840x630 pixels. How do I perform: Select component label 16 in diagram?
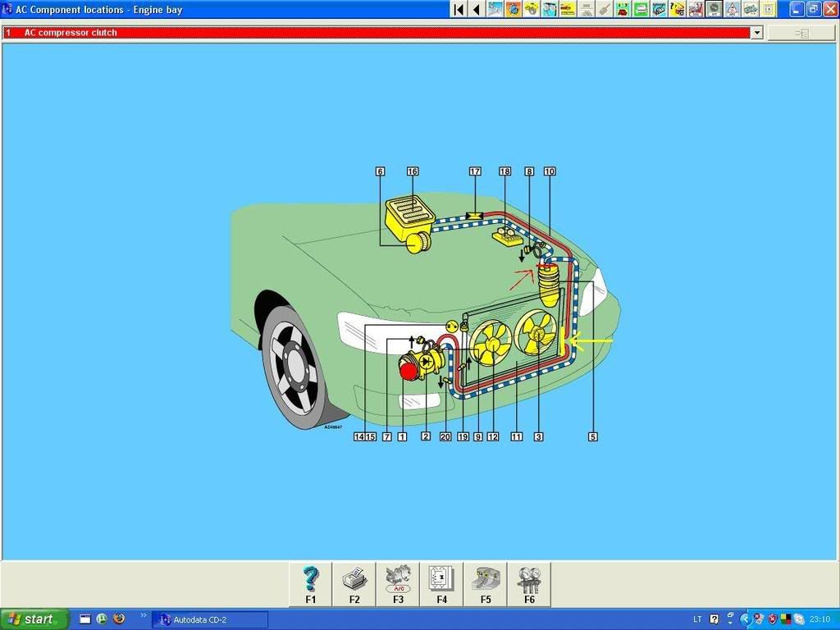pyautogui.click(x=413, y=171)
